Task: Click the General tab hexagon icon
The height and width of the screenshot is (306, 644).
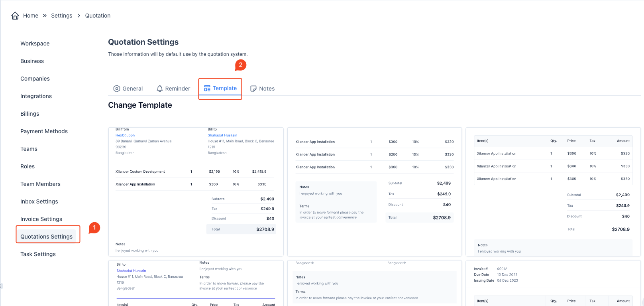Action: click(x=117, y=89)
